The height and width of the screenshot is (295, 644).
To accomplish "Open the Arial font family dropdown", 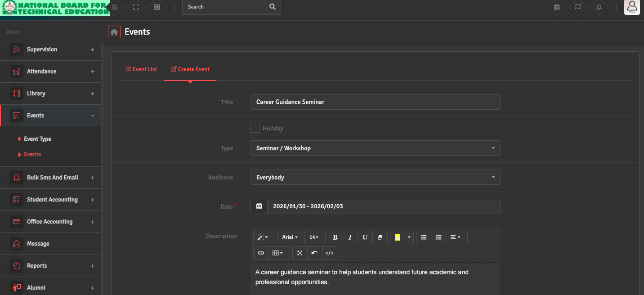I will [x=291, y=237].
